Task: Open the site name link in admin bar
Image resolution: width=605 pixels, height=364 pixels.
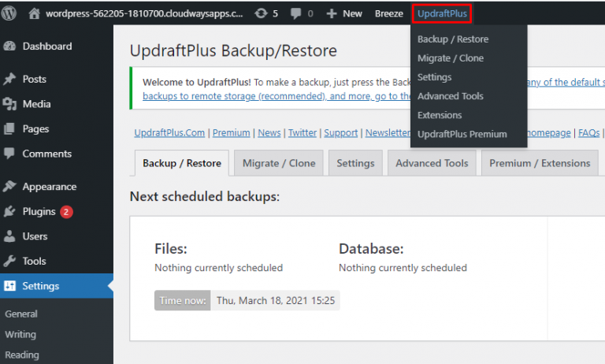Action: pos(144,14)
